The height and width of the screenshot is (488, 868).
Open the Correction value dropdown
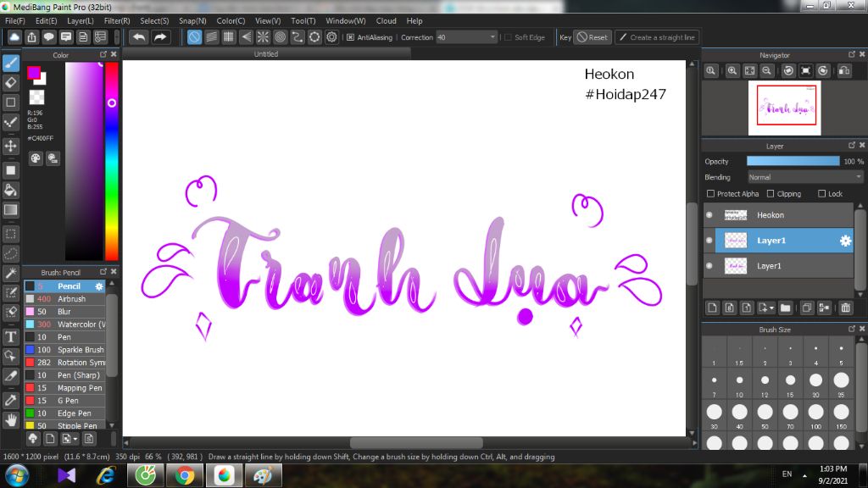[492, 37]
